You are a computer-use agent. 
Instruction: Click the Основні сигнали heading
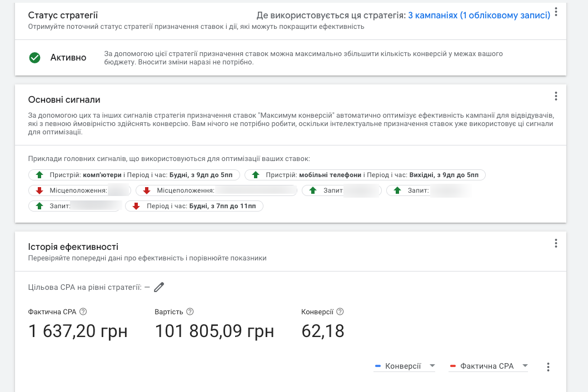[64, 100]
